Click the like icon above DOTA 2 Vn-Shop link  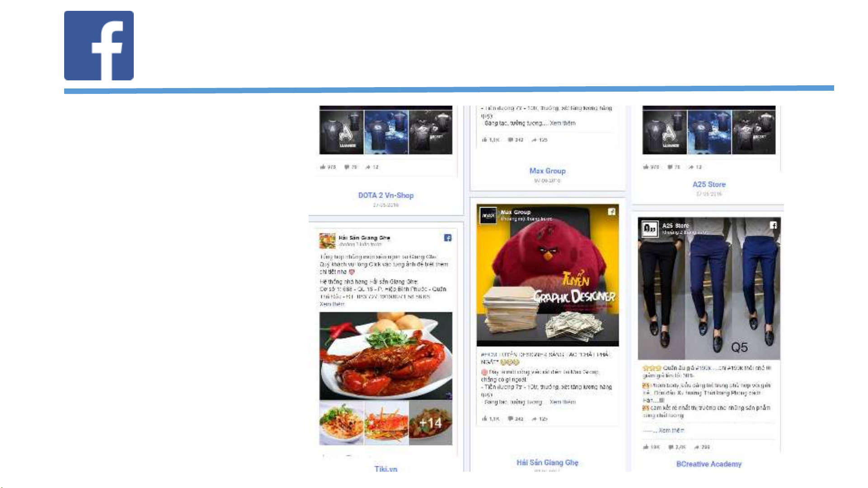(x=323, y=167)
